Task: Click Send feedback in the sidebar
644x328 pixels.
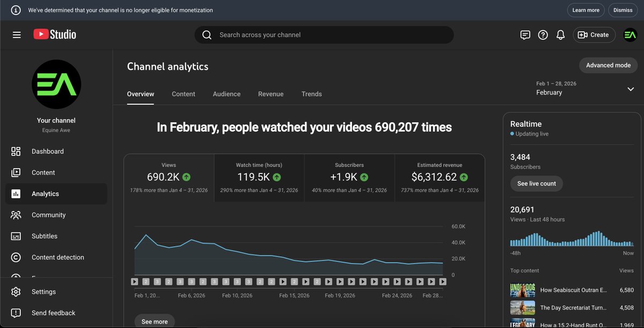Action: coord(56,313)
